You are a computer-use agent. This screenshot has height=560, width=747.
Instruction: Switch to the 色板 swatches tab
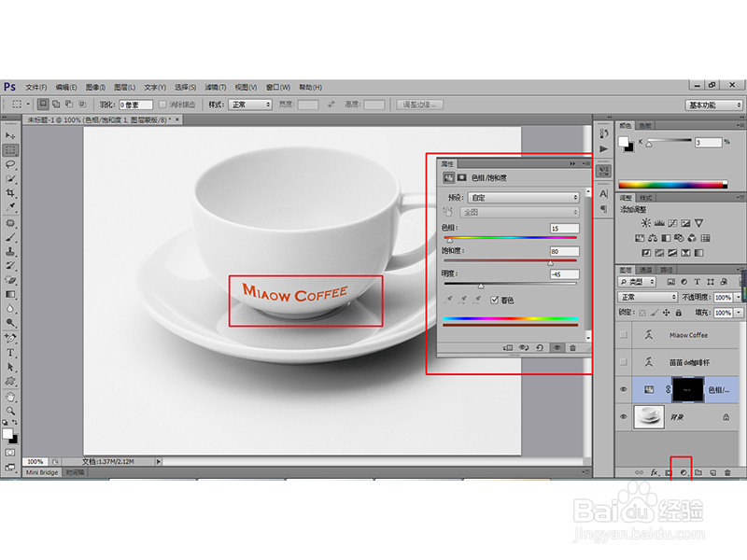[x=645, y=126]
